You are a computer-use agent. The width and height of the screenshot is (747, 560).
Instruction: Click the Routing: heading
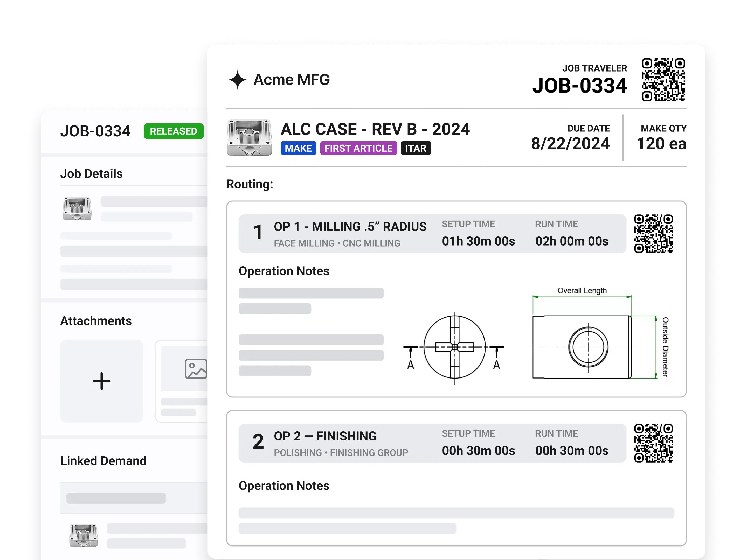pos(250,184)
